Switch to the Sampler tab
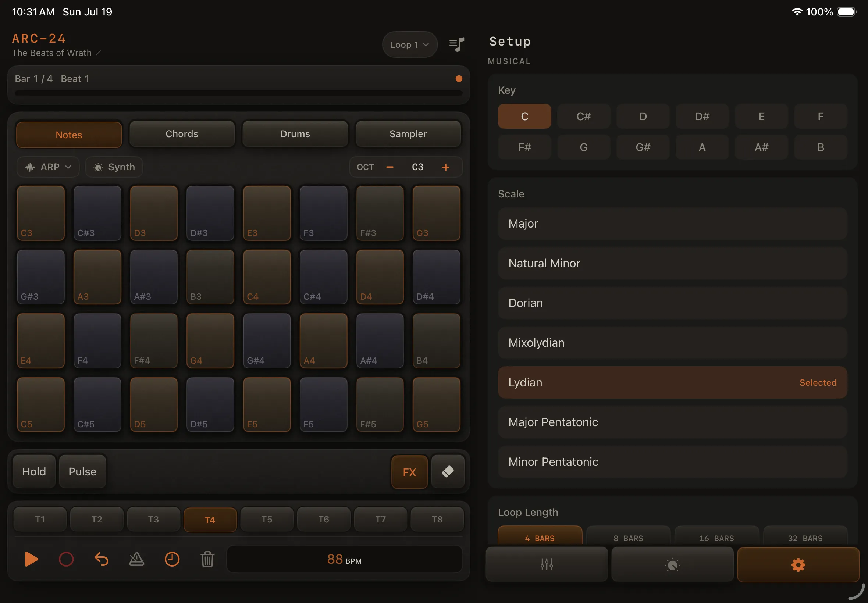 click(408, 134)
